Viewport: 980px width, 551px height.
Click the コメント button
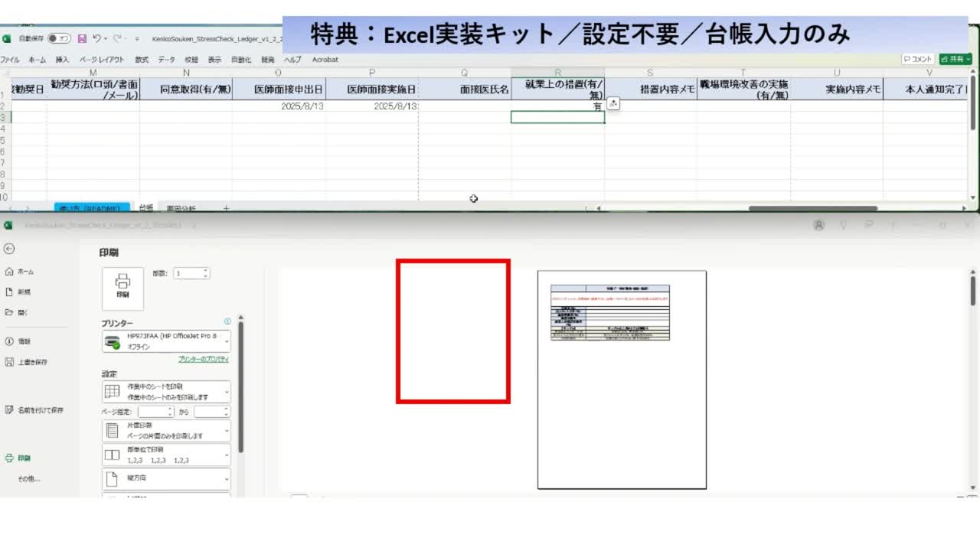(x=918, y=59)
